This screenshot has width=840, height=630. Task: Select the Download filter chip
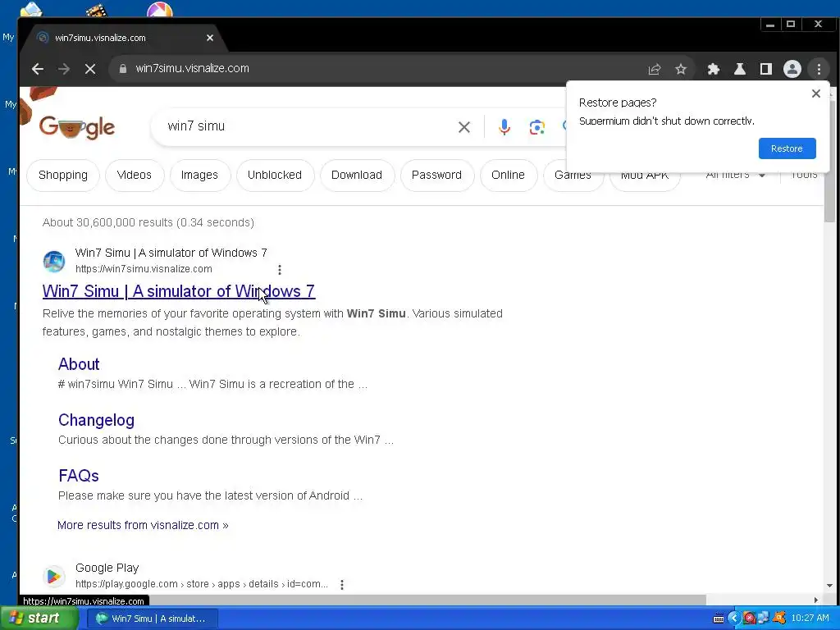click(x=356, y=176)
